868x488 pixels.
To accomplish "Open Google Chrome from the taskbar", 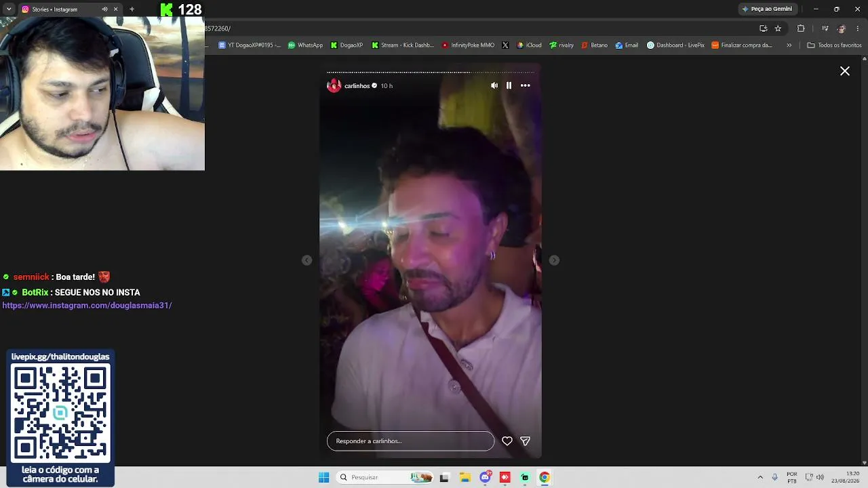I will (x=545, y=477).
